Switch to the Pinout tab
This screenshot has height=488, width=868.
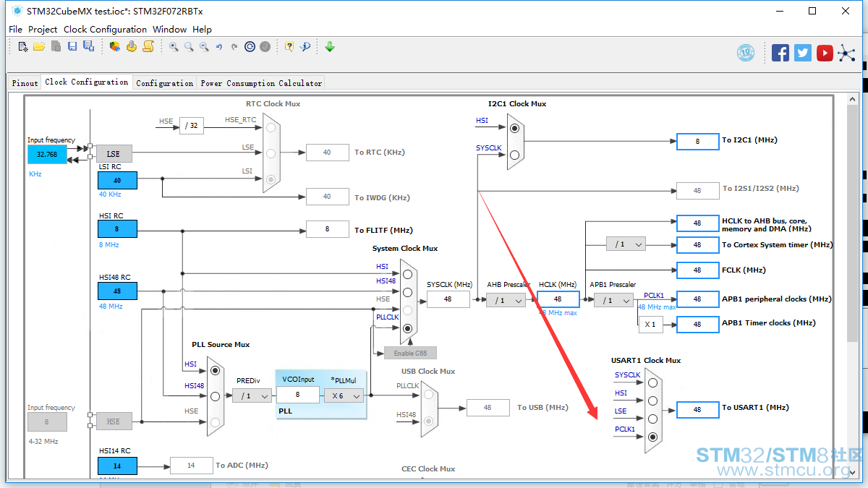pos(25,83)
